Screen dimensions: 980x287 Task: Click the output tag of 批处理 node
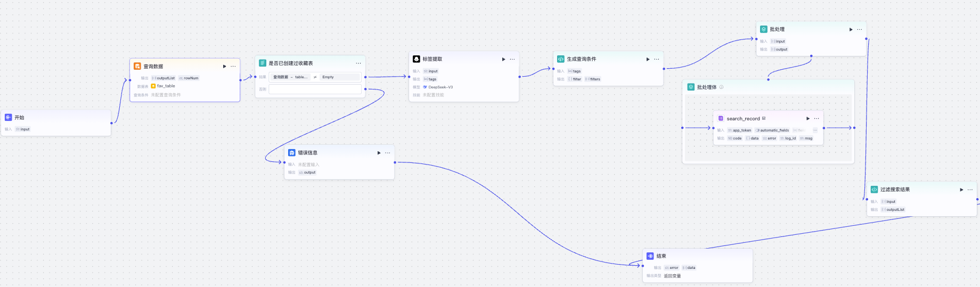(x=779, y=49)
